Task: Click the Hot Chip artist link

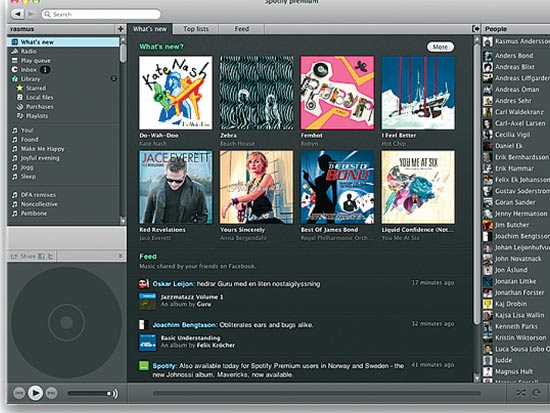Action: tap(394, 144)
